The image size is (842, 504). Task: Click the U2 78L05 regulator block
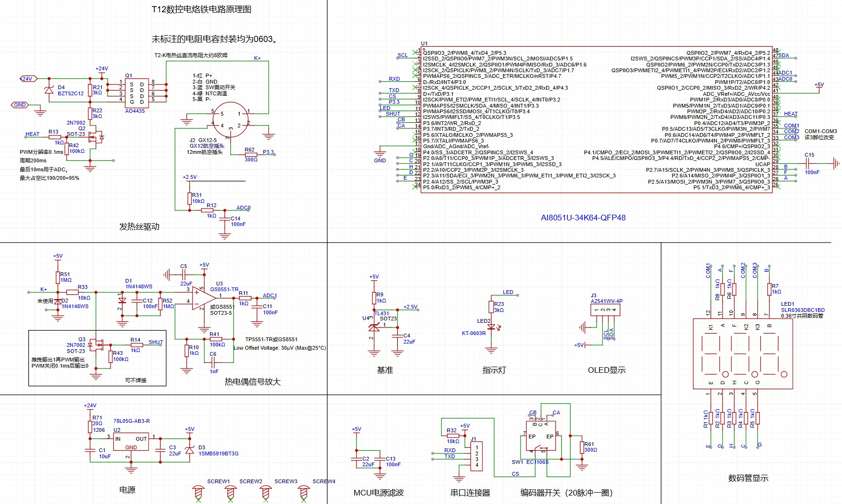point(131,442)
